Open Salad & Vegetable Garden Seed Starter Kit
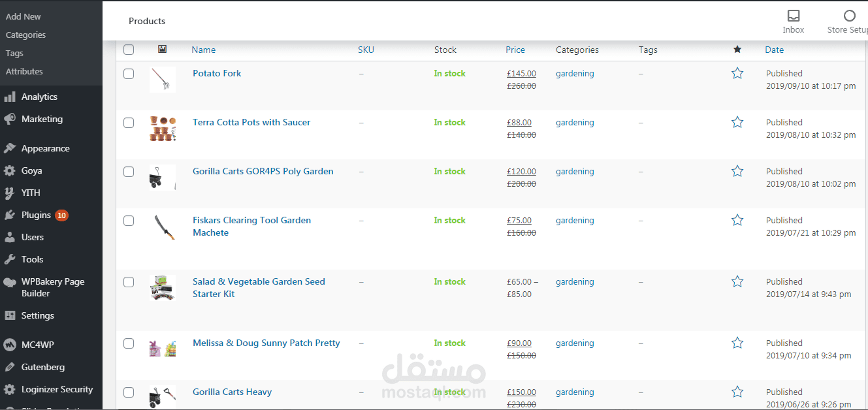The height and width of the screenshot is (410, 868). [x=259, y=288]
